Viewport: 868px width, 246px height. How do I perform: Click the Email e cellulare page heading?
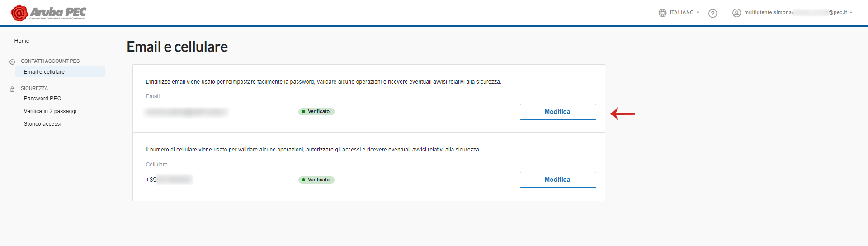coord(177,47)
